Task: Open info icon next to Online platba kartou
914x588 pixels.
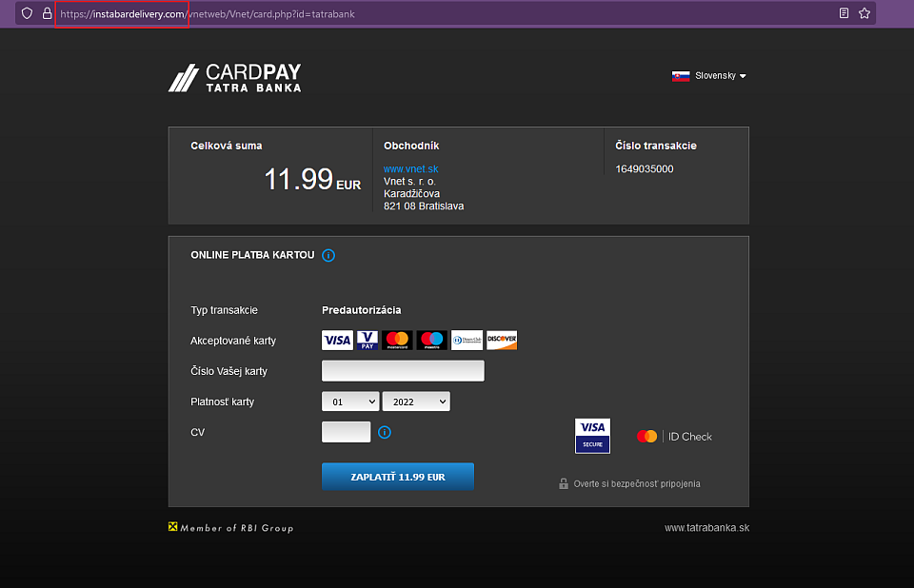Action: pos(328,255)
